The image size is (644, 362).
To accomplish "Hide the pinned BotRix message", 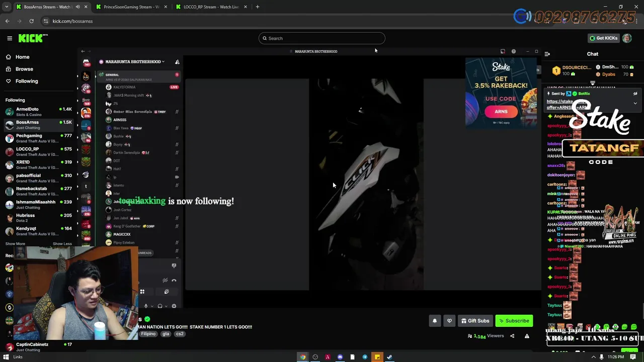I will point(635,94).
